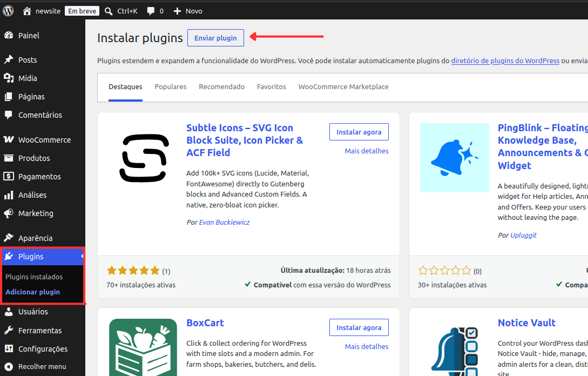Click the Ferramentas wrench icon

click(x=9, y=330)
